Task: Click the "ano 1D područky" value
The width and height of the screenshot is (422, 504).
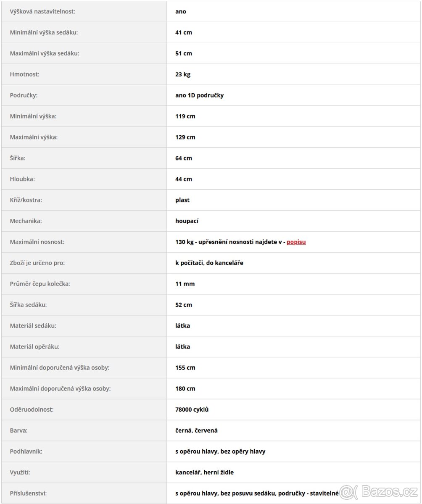Action: (x=199, y=95)
